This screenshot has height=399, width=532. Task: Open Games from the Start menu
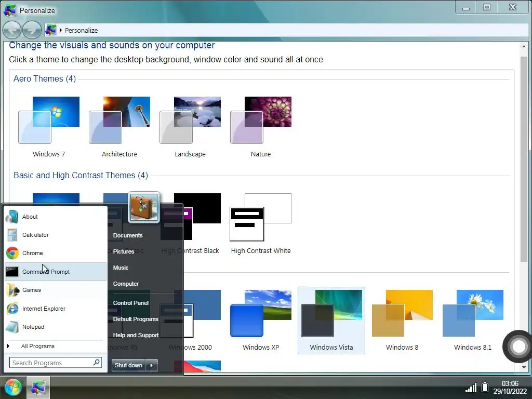55,290
